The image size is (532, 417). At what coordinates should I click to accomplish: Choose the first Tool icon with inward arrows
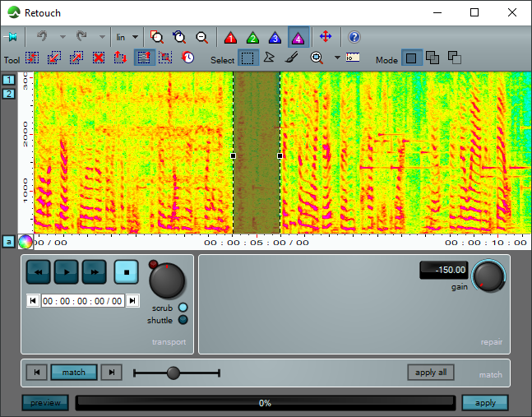click(32, 58)
